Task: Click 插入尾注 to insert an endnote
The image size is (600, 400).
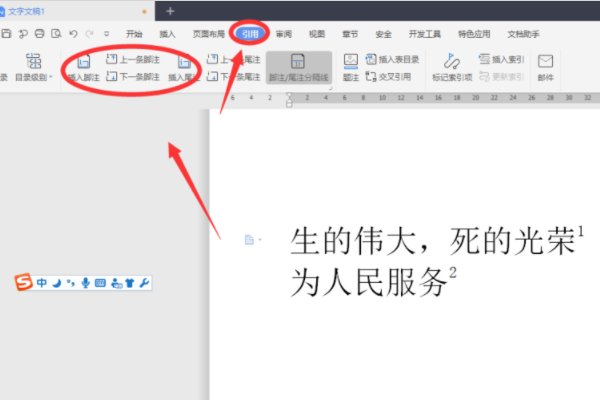Action: (x=184, y=67)
